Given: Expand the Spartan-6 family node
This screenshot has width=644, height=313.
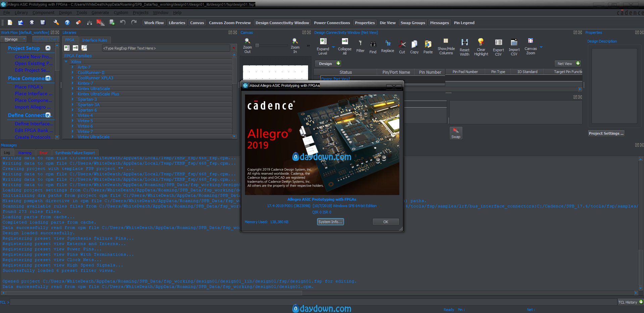Looking at the screenshot, I should pyautogui.click(x=72, y=110).
